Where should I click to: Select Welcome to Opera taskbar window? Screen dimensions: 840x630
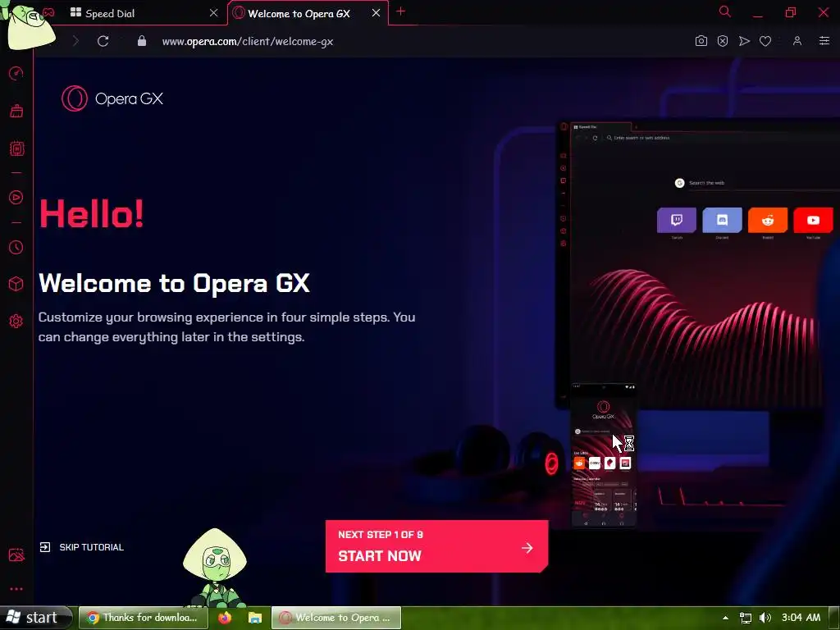[336, 618]
